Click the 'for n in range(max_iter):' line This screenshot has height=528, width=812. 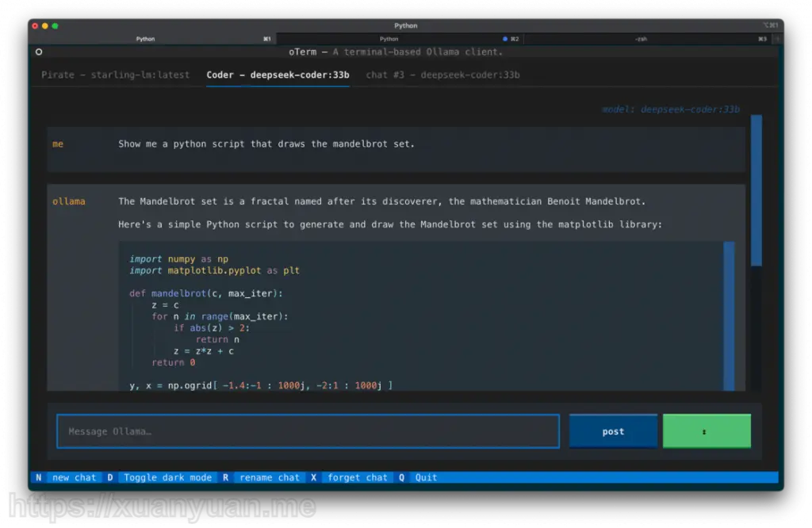tap(220, 316)
